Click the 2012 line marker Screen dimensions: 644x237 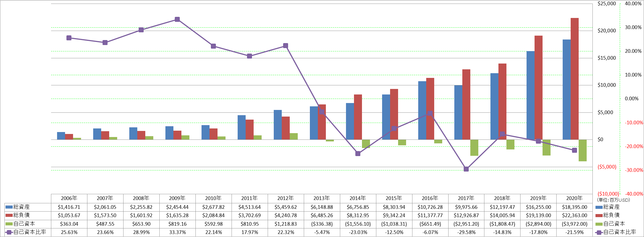(x=286, y=46)
